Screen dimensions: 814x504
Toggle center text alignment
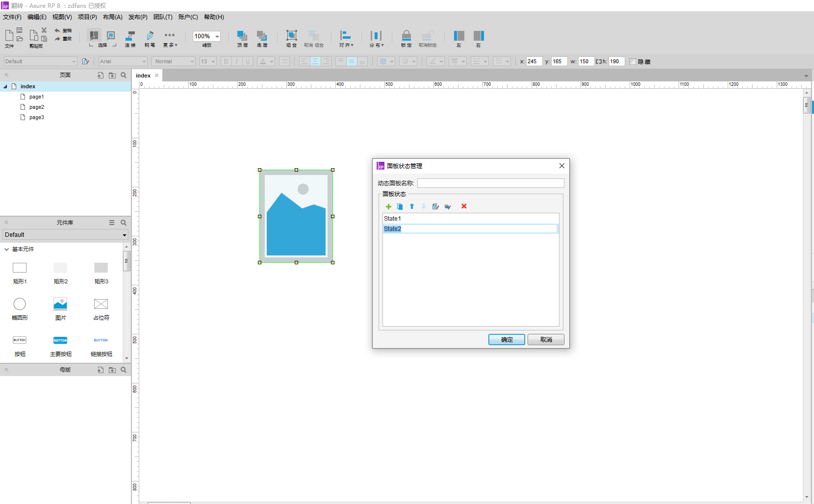(x=315, y=61)
